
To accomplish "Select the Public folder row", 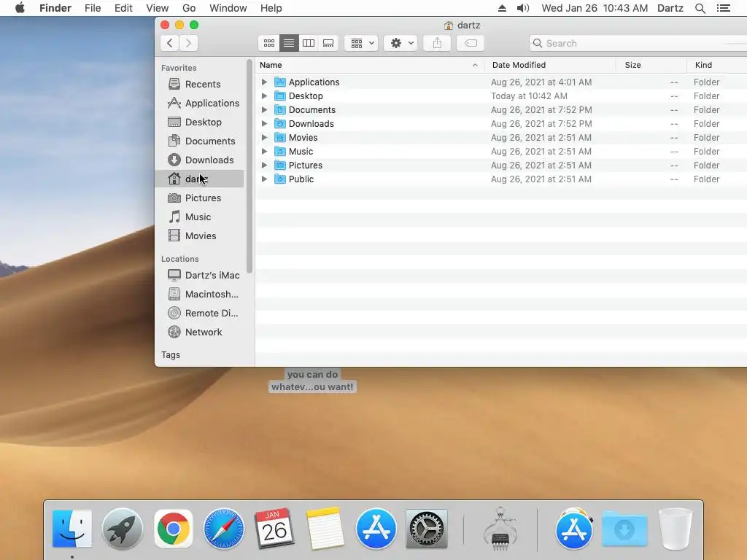I will click(501, 179).
